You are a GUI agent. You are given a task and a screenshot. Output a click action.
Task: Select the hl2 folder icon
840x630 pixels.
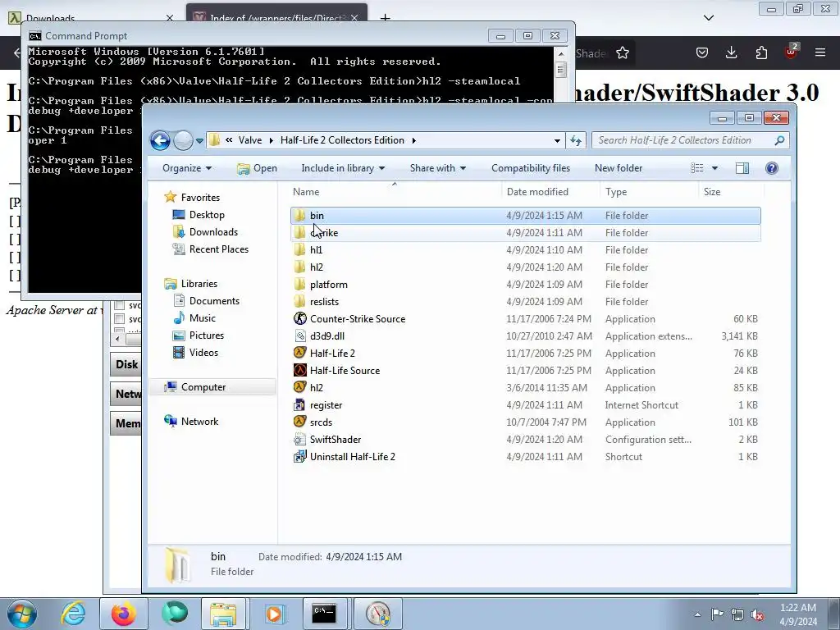300,267
